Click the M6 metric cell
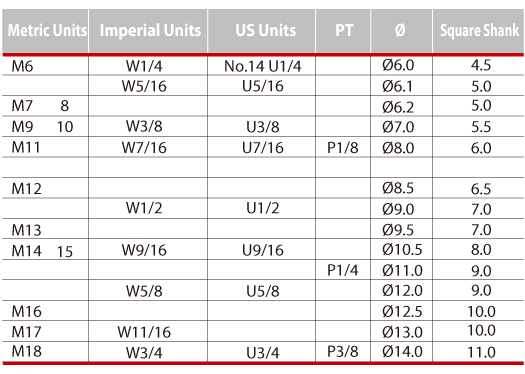 point(22,66)
